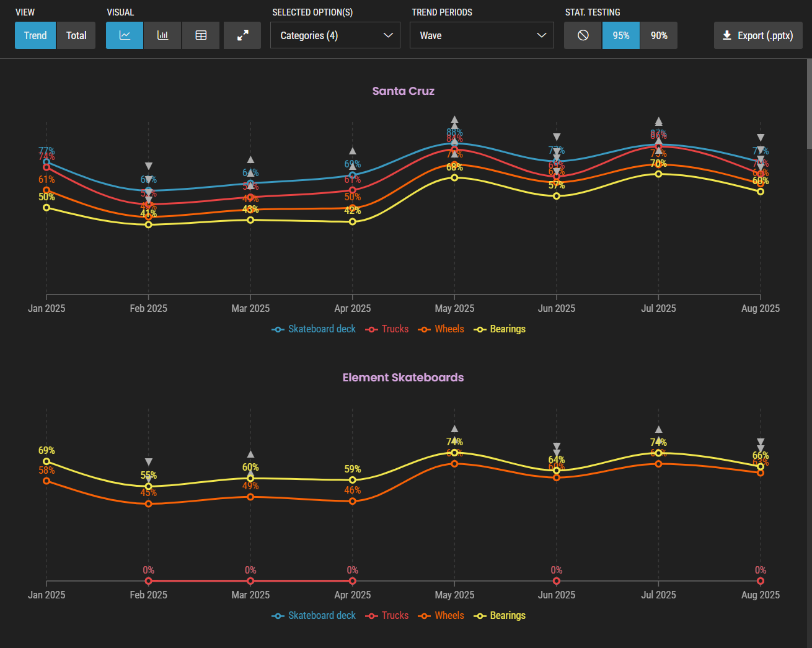Image resolution: width=812 pixels, height=648 pixels.
Task: Disable statistical testing
Action: [x=583, y=35]
